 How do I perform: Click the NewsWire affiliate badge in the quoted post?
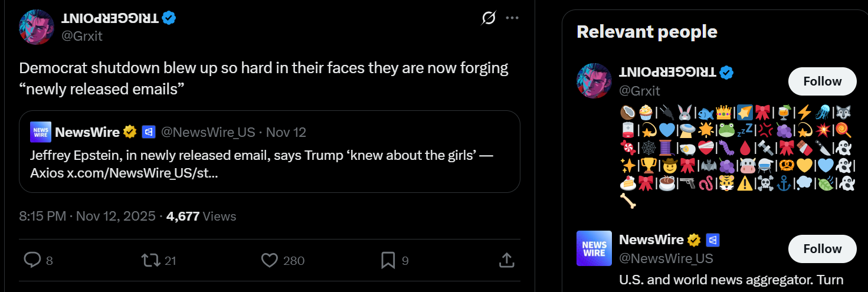click(148, 132)
